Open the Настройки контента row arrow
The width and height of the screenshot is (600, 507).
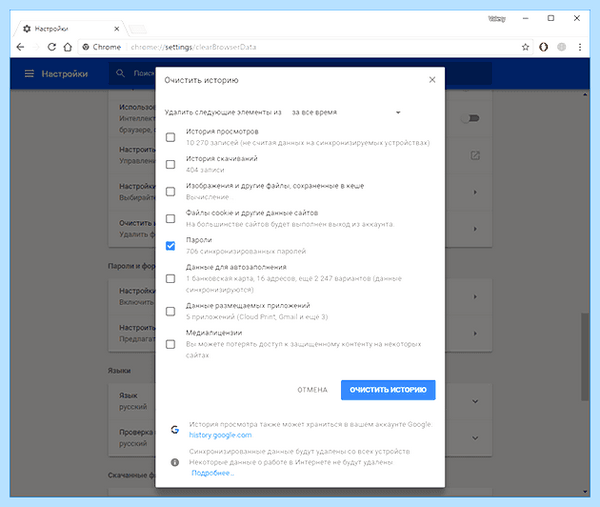coord(475,192)
